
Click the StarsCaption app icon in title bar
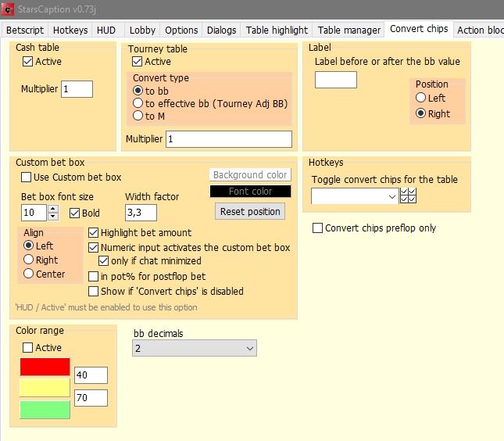click(x=8, y=9)
